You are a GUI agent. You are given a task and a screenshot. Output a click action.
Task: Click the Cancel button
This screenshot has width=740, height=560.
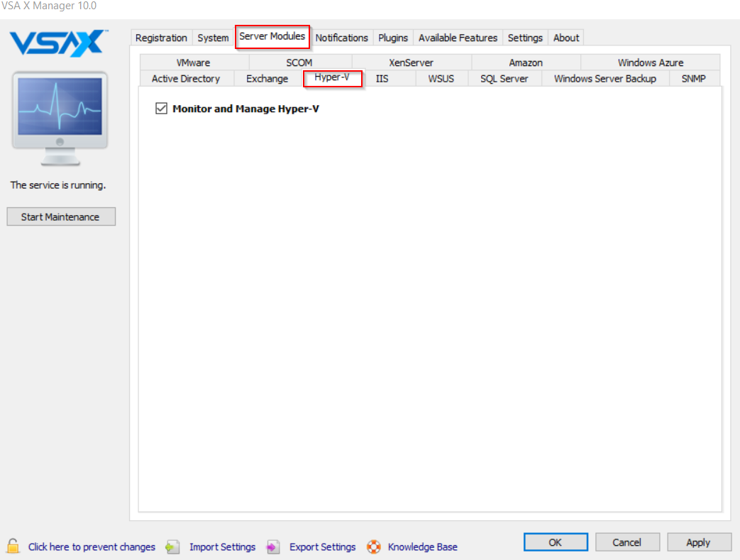(x=627, y=542)
